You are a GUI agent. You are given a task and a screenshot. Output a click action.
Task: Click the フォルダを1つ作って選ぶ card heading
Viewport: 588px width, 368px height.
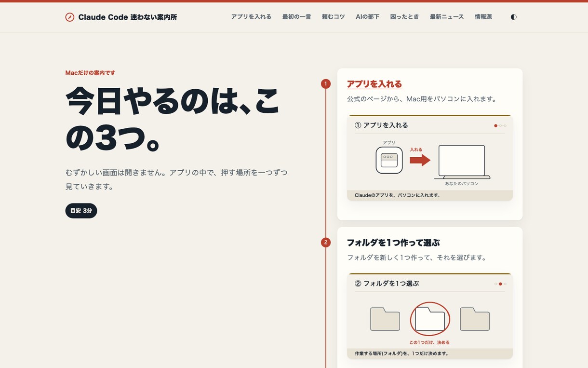coord(393,243)
